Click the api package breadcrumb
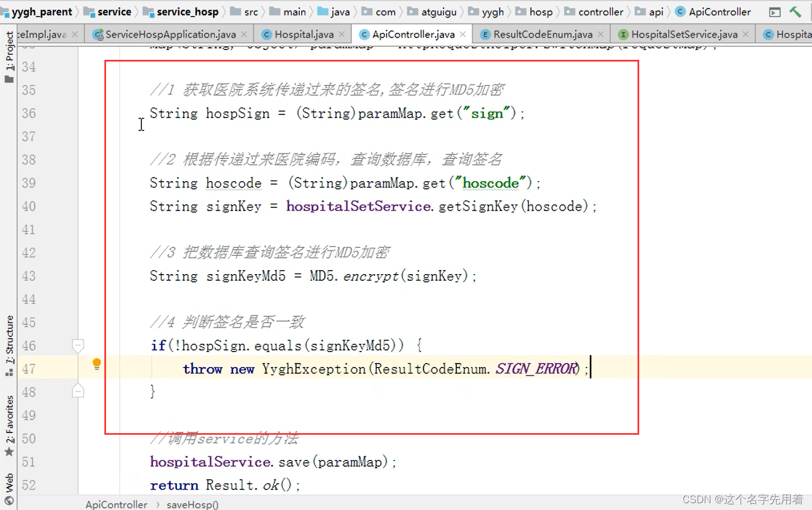 [649, 12]
